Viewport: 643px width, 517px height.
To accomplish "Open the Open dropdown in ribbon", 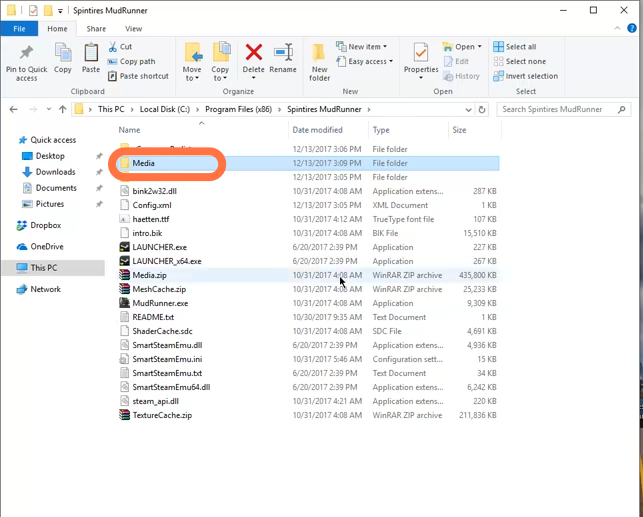I will (x=462, y=47).
